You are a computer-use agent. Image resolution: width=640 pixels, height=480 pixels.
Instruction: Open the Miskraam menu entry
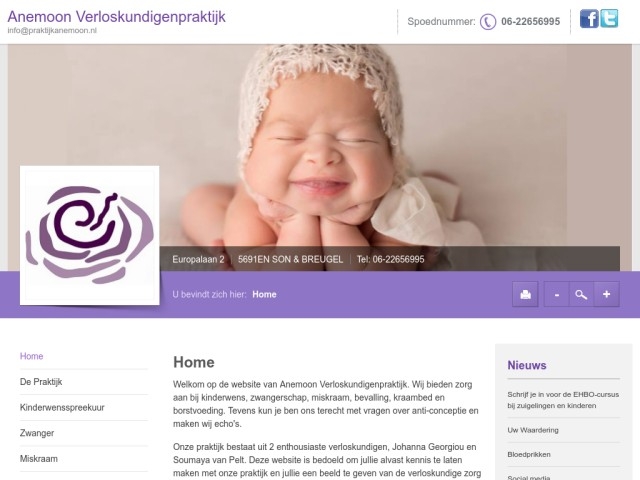tap(39, 459)
